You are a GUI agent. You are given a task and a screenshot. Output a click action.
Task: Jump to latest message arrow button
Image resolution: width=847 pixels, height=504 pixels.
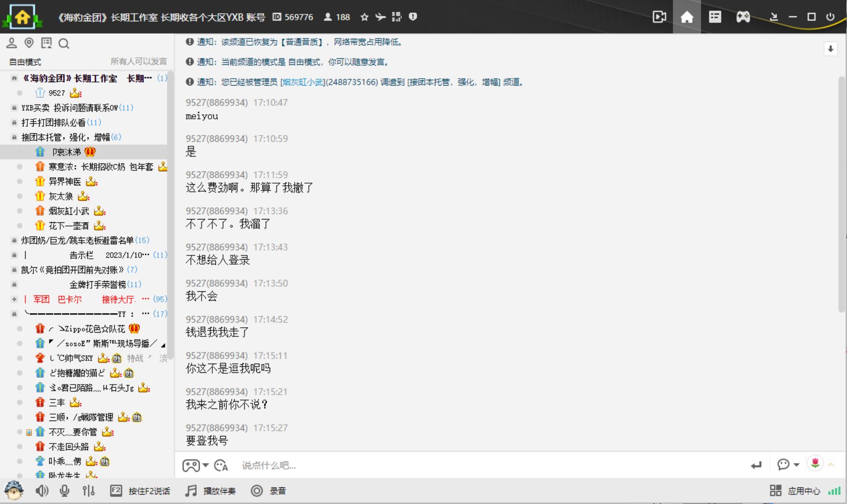[830, 49]
